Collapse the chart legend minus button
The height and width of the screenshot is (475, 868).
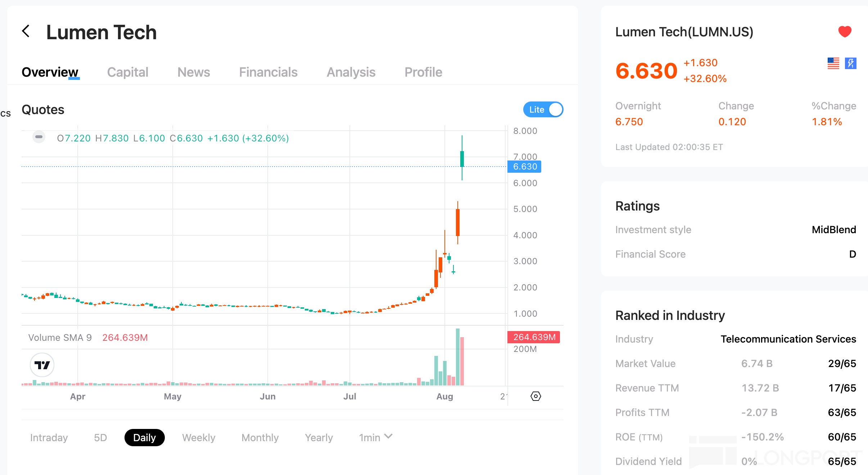tap(39, 137)
